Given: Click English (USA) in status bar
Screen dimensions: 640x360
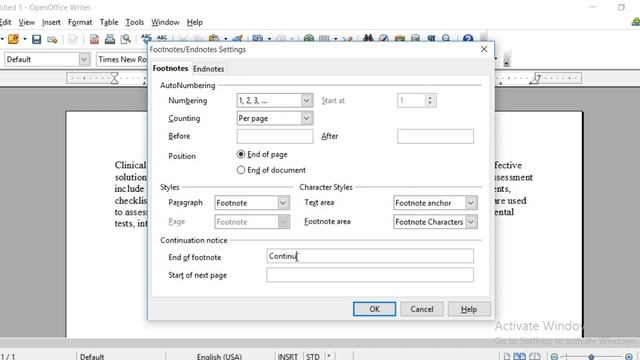Looking at the screenshot, I should (x=219, y=356).
